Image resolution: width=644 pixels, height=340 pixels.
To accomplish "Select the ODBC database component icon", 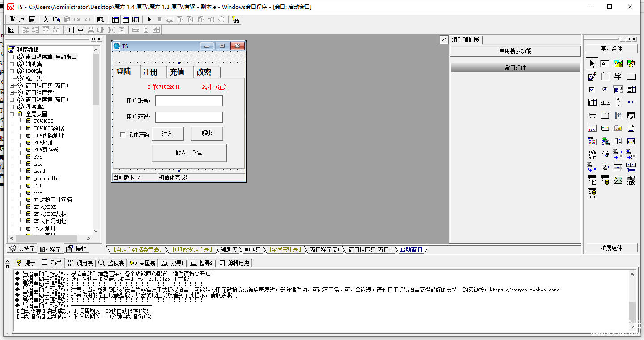I will (x=631, y=180).
